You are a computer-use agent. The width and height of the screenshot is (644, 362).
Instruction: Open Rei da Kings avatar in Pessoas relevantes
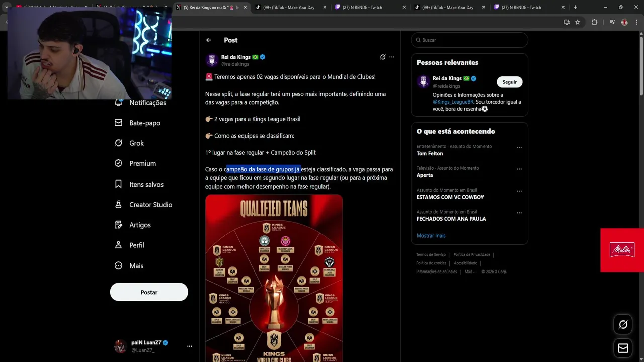pyautogui.click(x=423, y=82)
